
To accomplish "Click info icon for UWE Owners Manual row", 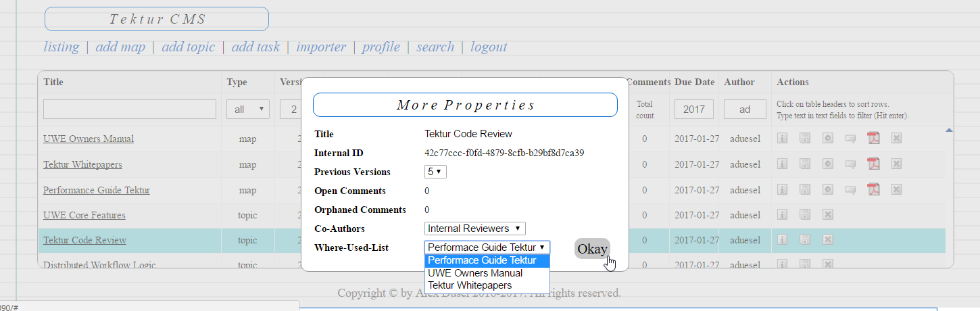I will [x=783, y=139].
